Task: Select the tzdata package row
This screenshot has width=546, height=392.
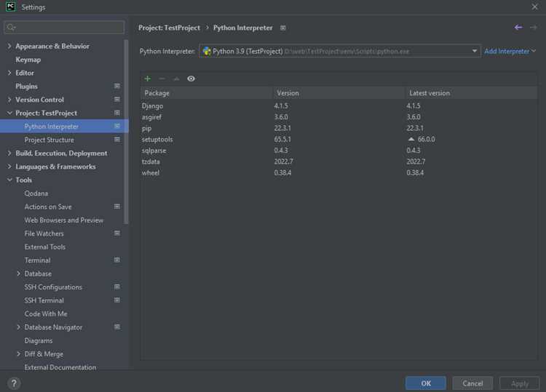Action: 339,161
